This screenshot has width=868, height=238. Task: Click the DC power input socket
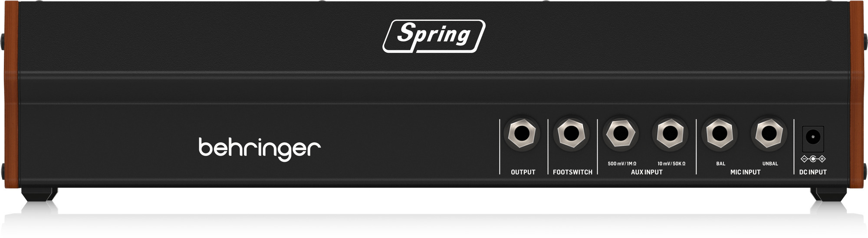coord(813,138)
